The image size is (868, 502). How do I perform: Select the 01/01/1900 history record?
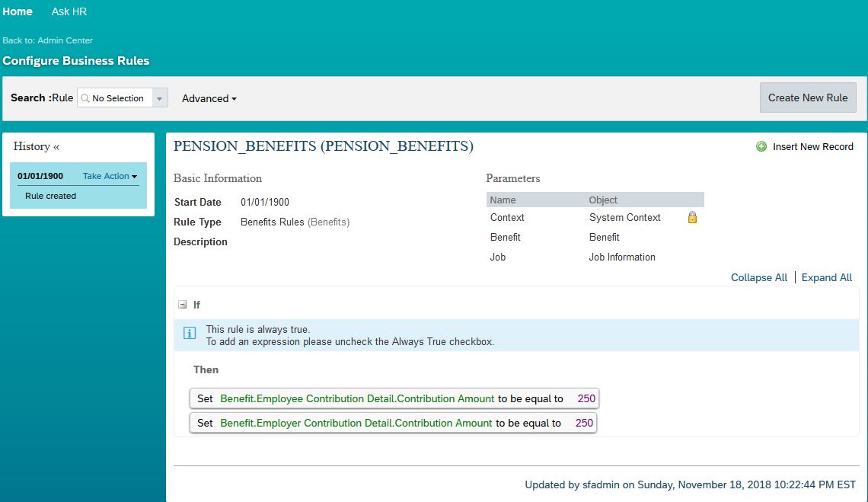tap(40, 176)
